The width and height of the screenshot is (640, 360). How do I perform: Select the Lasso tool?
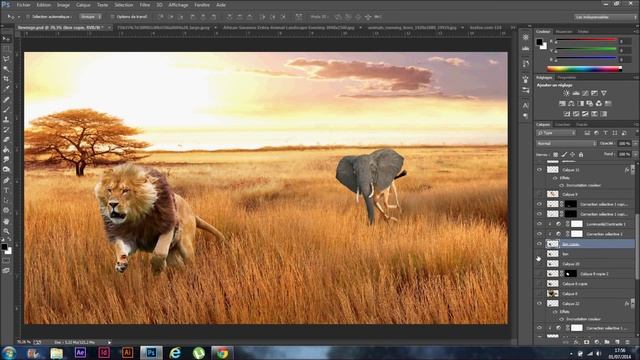pyautogui.click(x=7, y=59)
